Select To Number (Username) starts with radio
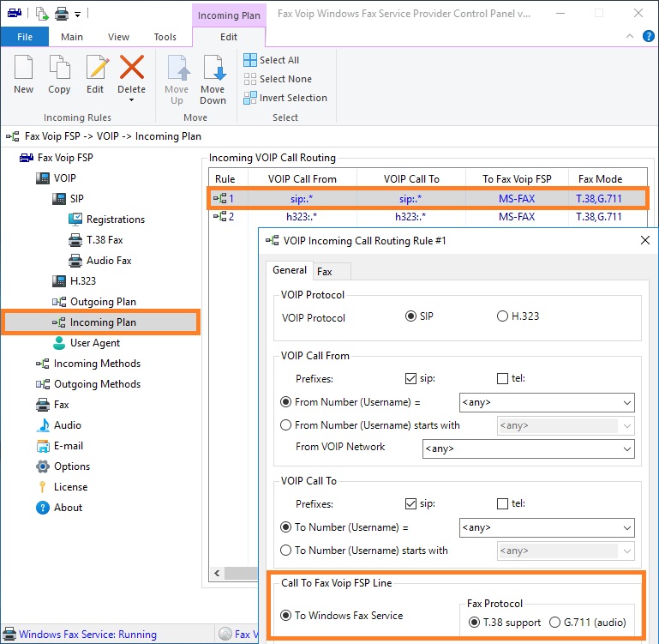 pos(285,551)
